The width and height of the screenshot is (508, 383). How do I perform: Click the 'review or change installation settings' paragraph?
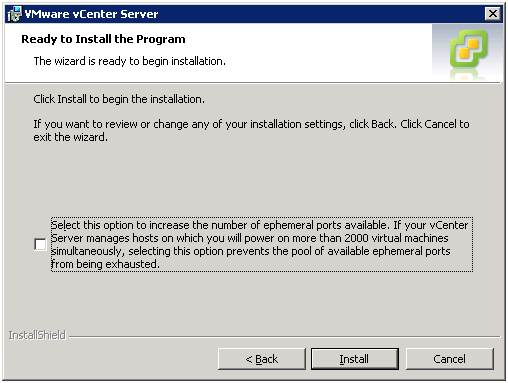(251, 130)
